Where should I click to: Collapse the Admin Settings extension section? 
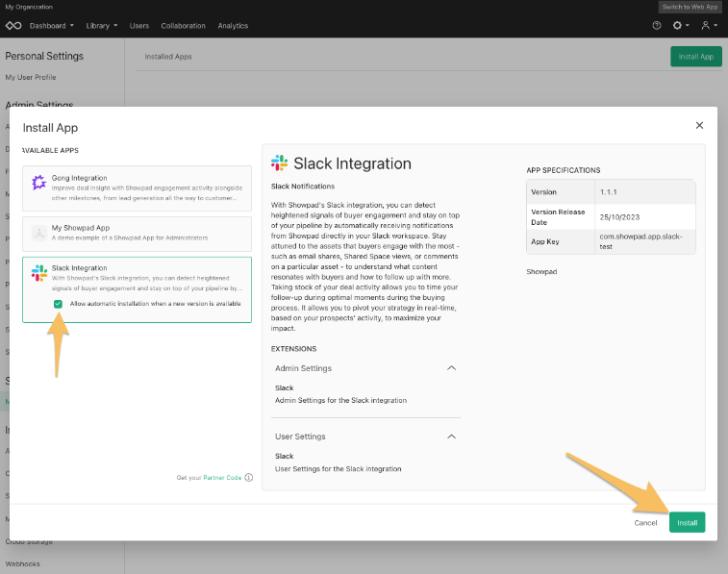451,368
